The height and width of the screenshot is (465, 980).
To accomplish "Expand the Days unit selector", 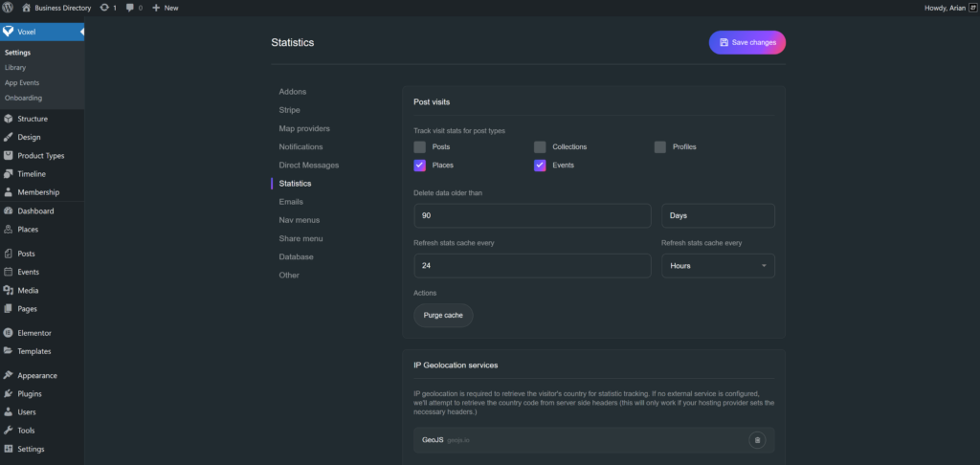I will pyautogui.click(x=718, y=215).
